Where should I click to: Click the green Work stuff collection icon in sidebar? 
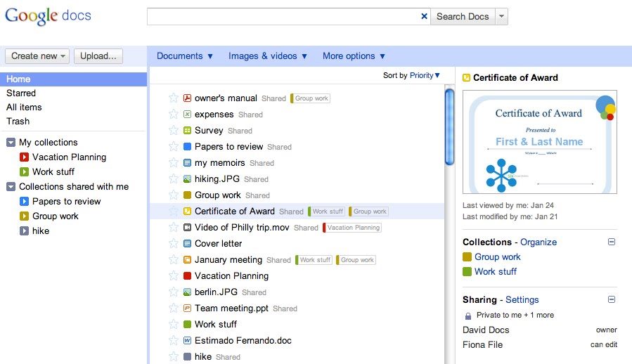24,171
